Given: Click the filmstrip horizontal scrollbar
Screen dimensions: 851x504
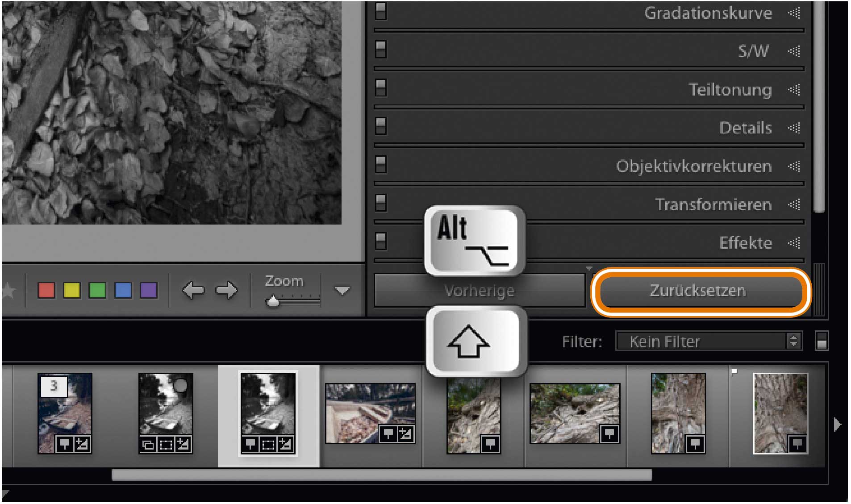Looking at the screenshot, I should tap(382, 475).
